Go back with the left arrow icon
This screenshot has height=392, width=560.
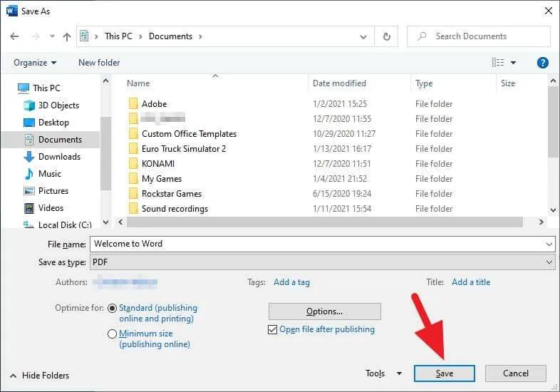14,36
